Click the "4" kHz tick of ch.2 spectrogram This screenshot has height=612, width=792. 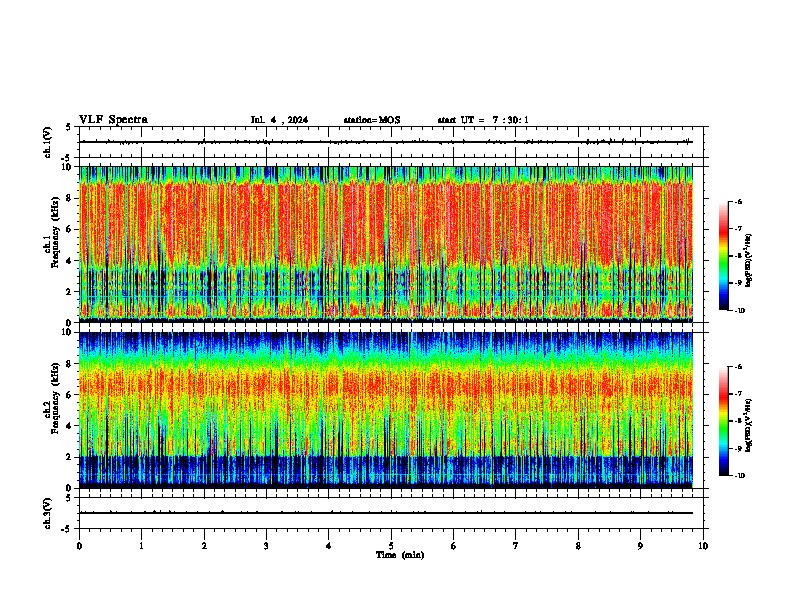point(70,427)
